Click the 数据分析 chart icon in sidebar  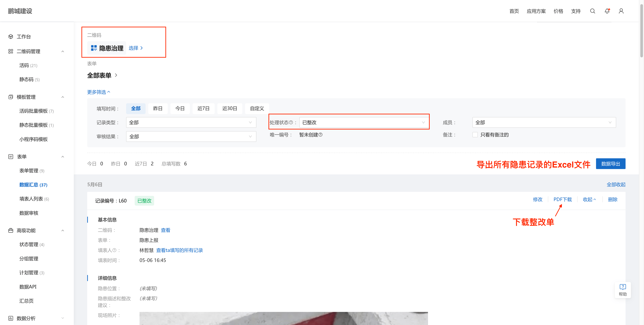11,318
